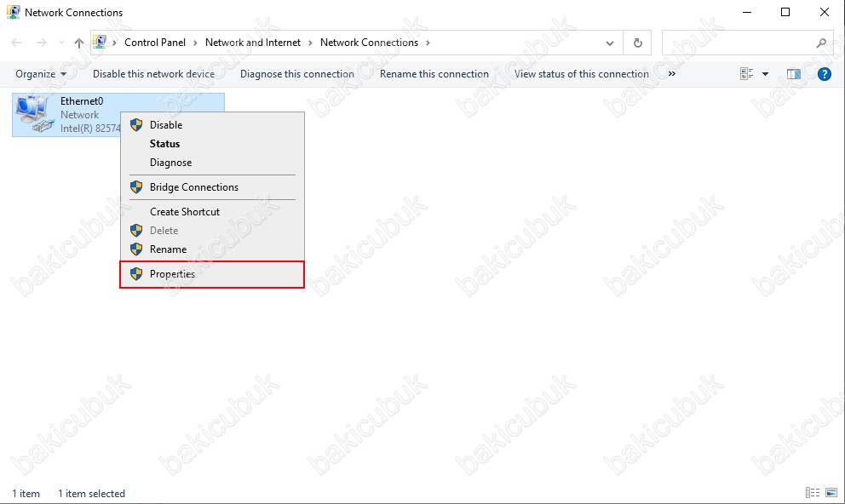Toggle the preview pane icon
The image size is (845, 504).
click(x=794, y=74)
